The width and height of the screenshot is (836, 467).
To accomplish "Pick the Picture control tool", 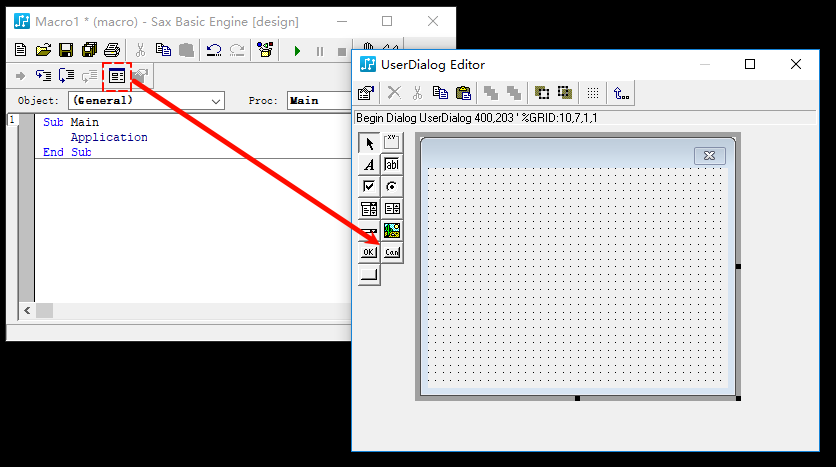I will tap(392, 230).
